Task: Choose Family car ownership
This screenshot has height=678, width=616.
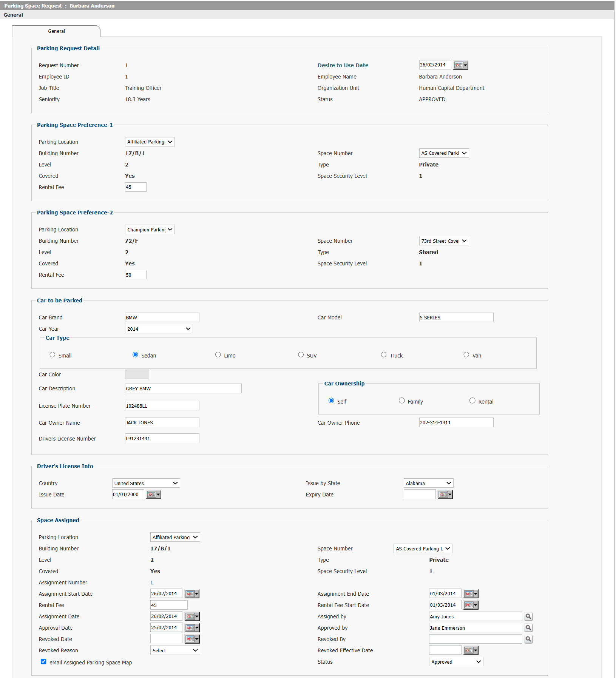Action: coord(402,401)
